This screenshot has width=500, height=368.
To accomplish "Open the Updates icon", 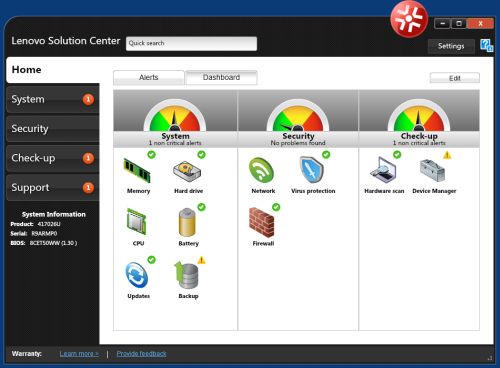I will 137,275.
